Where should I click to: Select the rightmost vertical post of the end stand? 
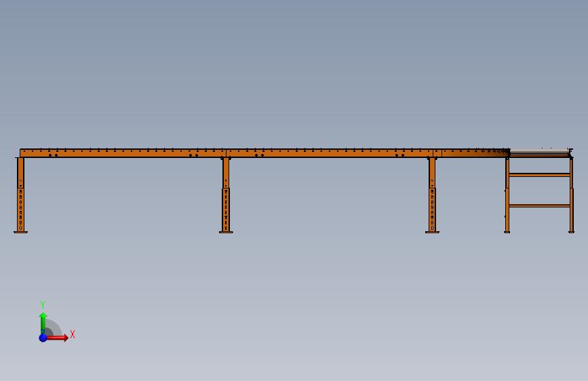[x=571, y=195]
